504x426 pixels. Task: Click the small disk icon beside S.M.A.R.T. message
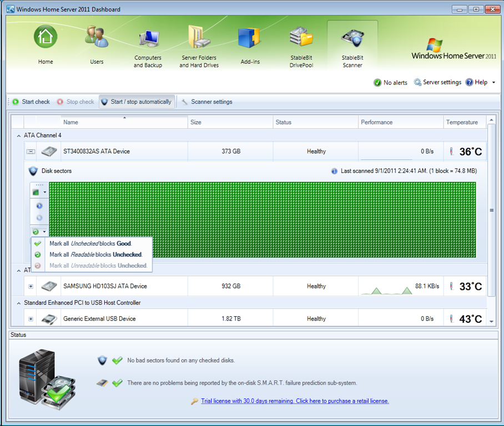(102, 383)
